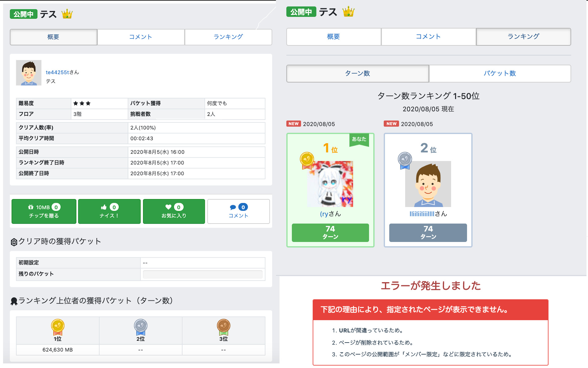The height and width of the screenshot is (368, 588).
Task: Open the 概要 tab in left panel
Action: pos(53,37)
